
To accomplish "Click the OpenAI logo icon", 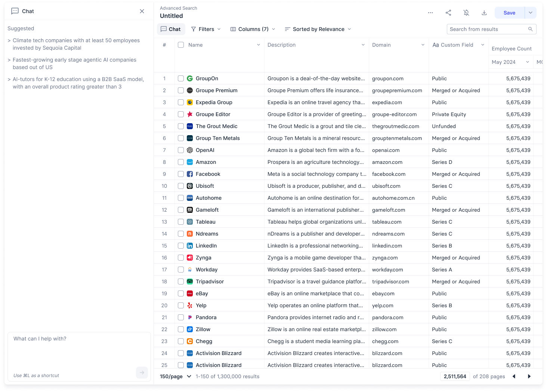I will point(190,150).
